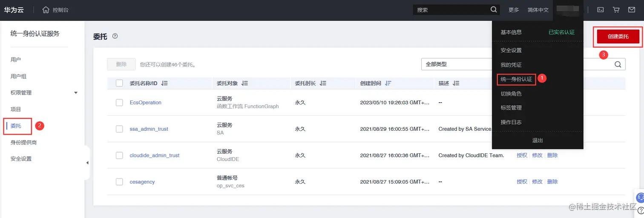This screenshot has height=218, width=644.
Task: Open the floating assistant robot icon
Action: pos(640,198)
